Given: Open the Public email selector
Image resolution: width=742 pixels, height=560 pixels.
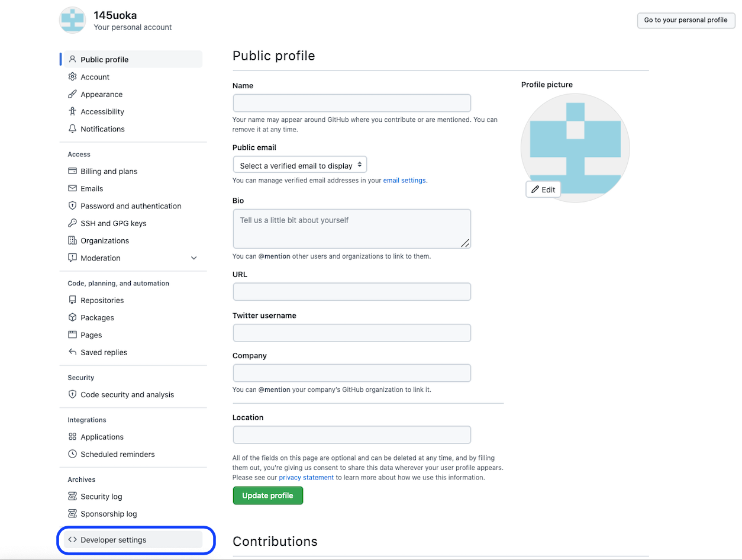Looking at the screenshot, I should [x=299, y=164].
